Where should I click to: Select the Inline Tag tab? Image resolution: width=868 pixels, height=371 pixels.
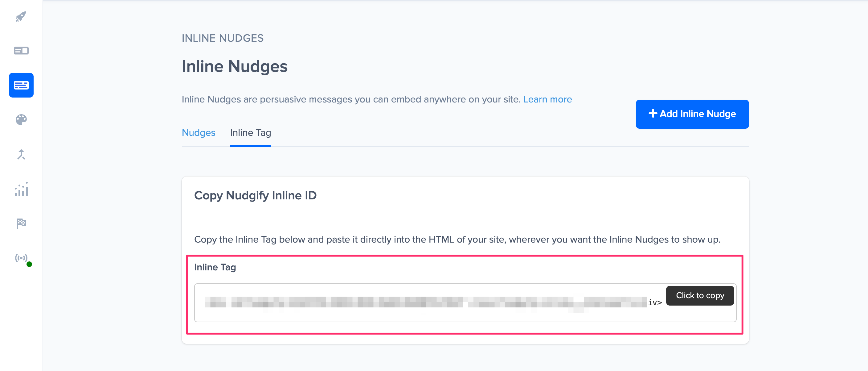pos(250,132)
